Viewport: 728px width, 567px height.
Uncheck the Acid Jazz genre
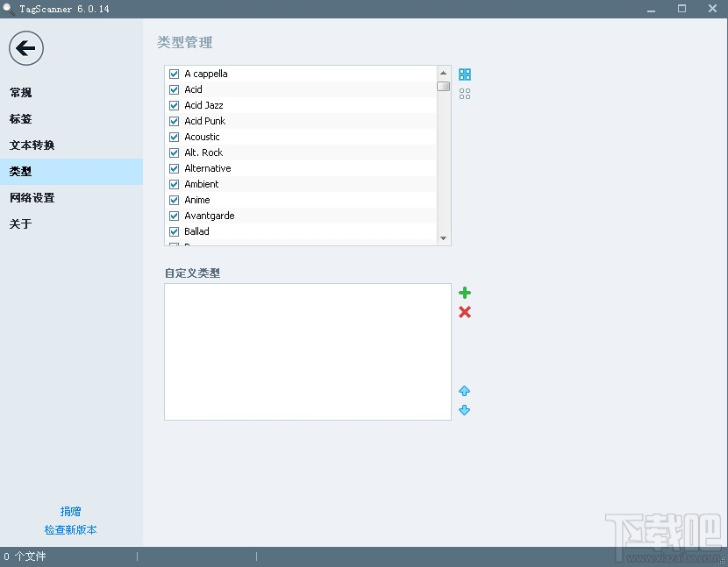pyautogui.click(x=174, y=105)
